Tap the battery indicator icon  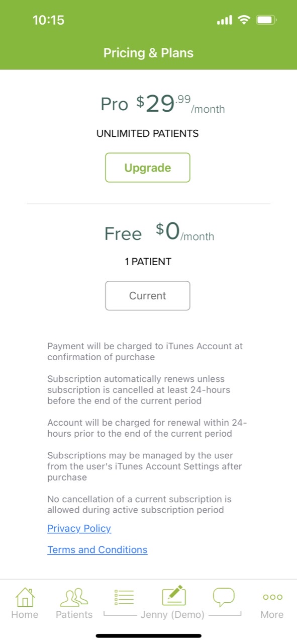[x=265, y=20]
